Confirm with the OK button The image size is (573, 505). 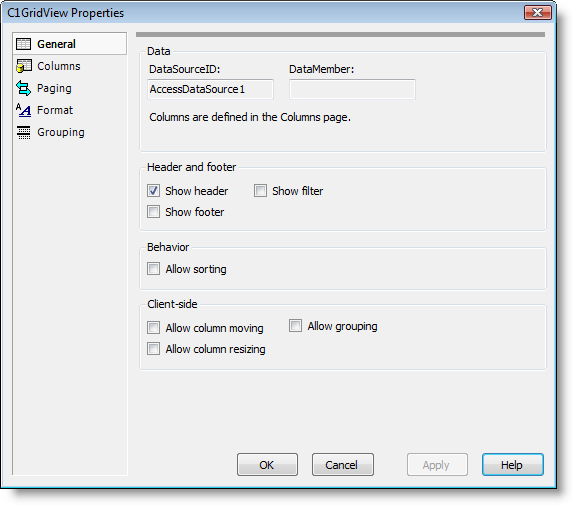[267, 464]
